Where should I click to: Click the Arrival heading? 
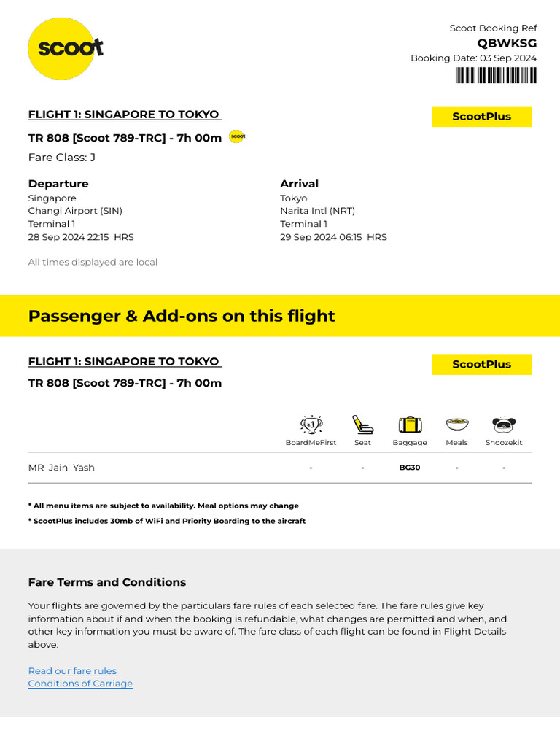click(299, 184)
